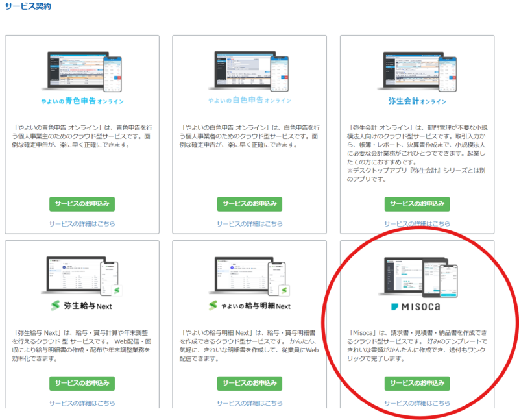The image size is (519, 420).
Task: Apply for やよいの青色申告 オンライン service
Action: 82,203
